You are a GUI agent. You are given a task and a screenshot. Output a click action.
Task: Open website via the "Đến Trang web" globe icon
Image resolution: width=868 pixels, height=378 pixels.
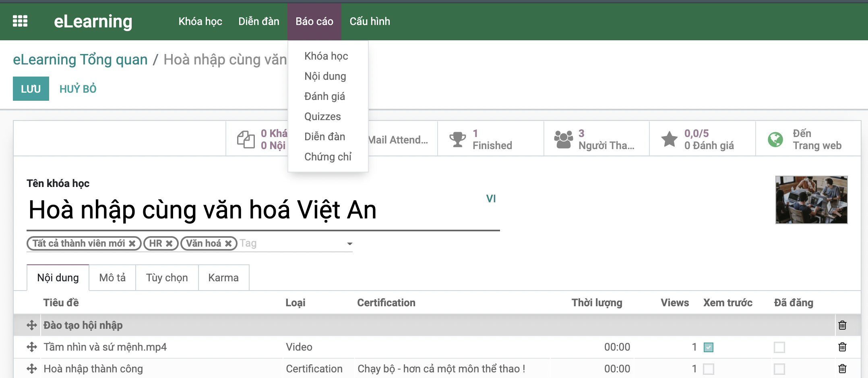point(775,139)
